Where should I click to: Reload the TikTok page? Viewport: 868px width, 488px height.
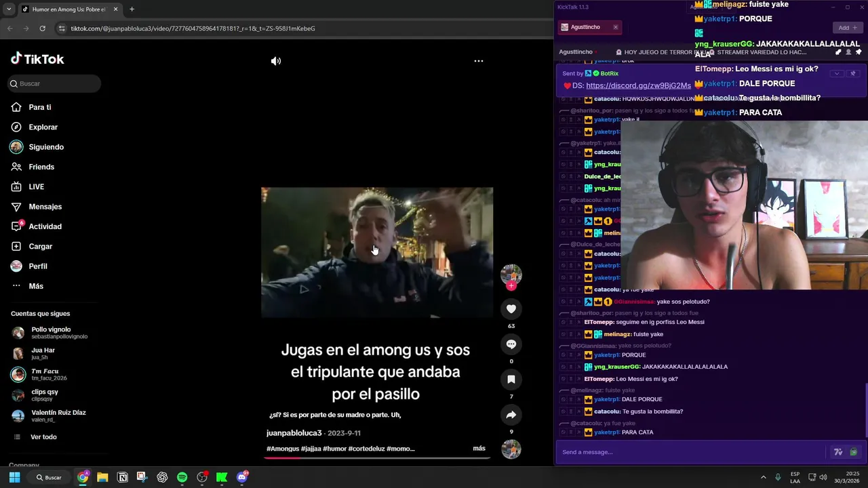(42, 28)
